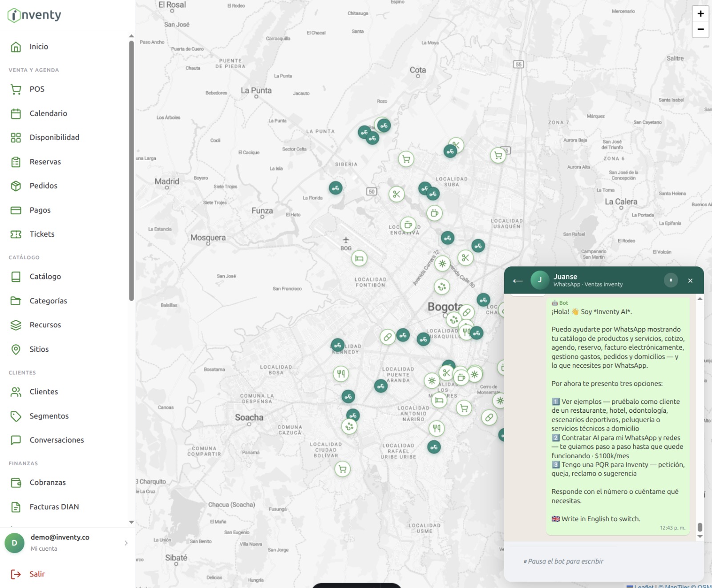Screen dimensions: 712x588
Task: Click sidebar scroll down arrow
Action: [131, 522]
